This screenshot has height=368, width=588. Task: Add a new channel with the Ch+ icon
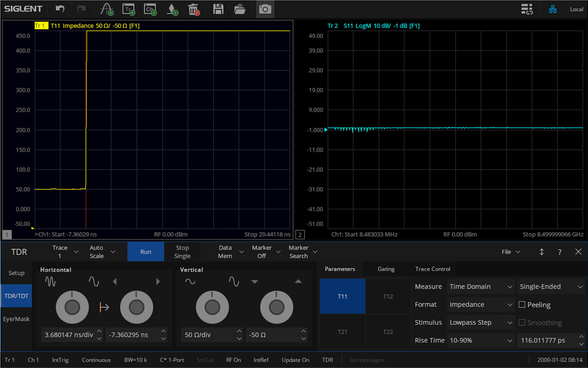coord(150,9)
